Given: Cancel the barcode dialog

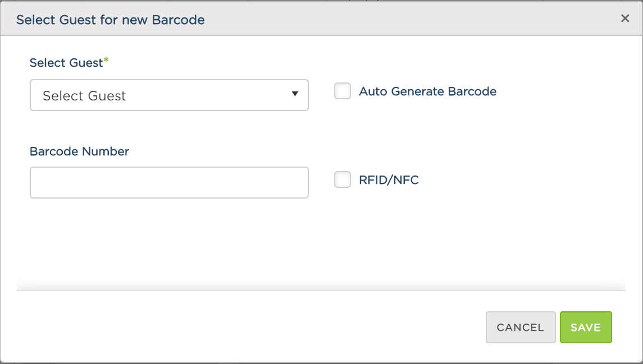Looking at the screenshot, I should pyautogui.click(x=521, y=327).
